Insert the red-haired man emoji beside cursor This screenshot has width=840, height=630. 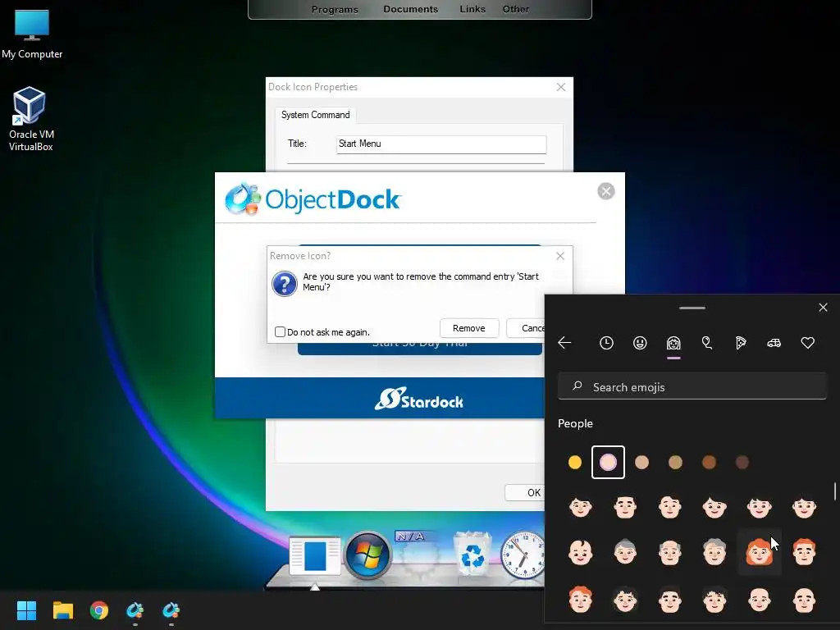[x=804, y=552]
